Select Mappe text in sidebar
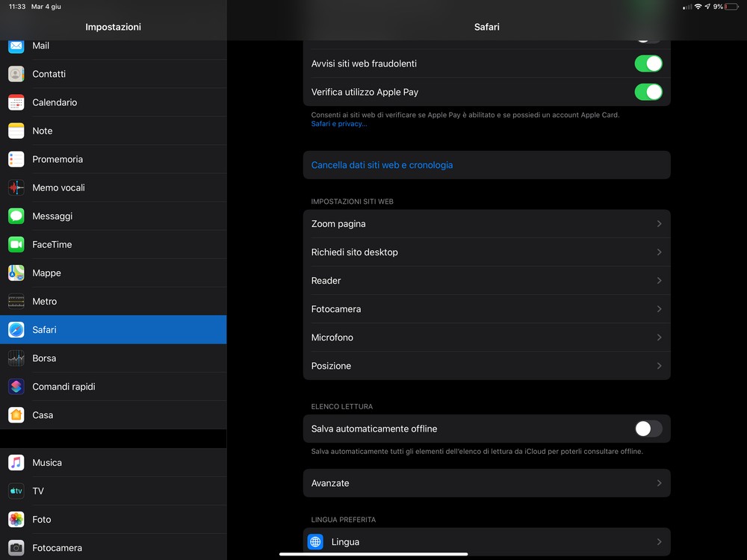The width and height of the screenshot is (747, 560). click(x=46, y=273)
